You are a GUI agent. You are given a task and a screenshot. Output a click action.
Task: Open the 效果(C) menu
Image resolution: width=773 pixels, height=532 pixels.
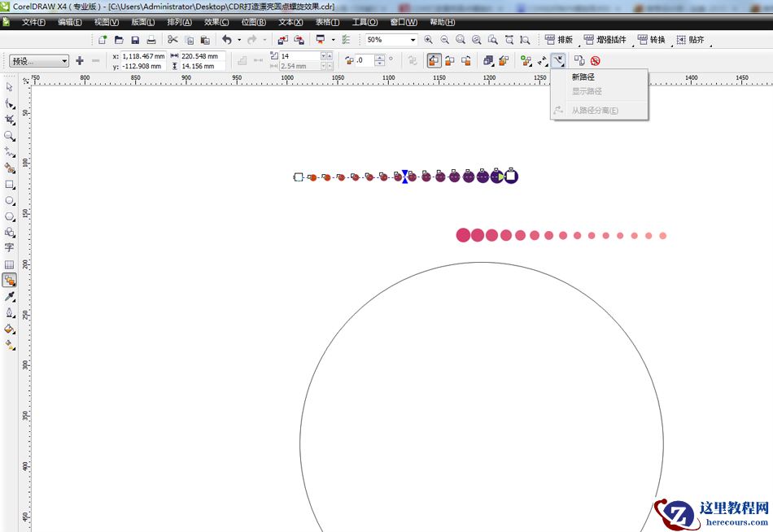[x=216, y=22]
